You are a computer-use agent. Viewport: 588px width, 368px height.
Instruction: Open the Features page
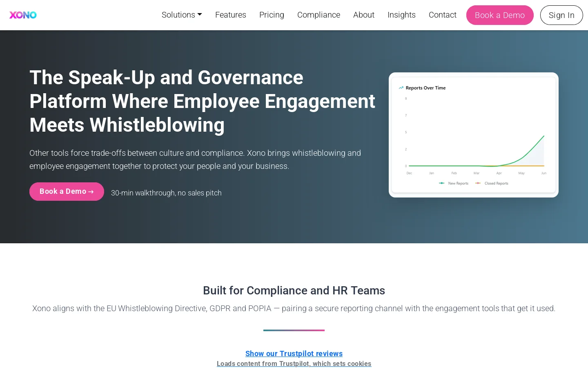coord(231,15)
